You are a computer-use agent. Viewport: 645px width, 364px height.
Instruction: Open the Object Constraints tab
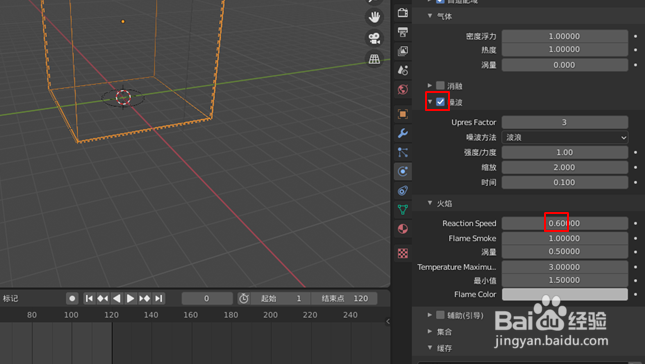[x=403, y=190]
